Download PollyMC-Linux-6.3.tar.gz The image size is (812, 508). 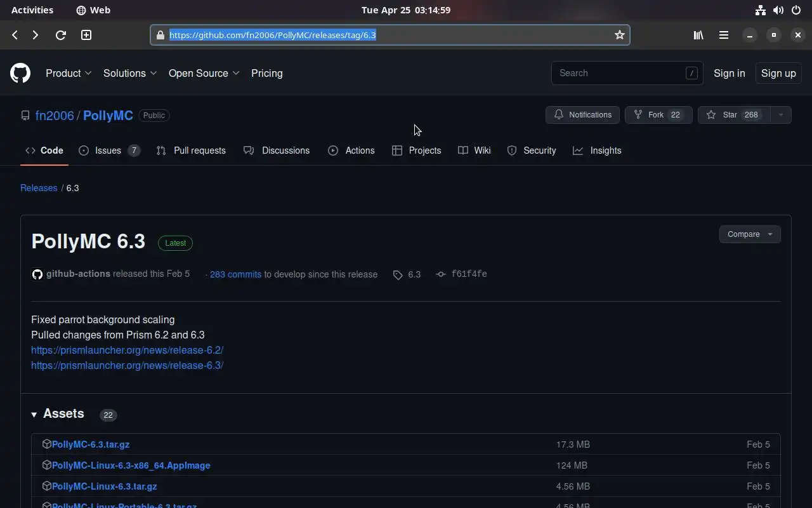pyautogui.click(x=105, y=486)
